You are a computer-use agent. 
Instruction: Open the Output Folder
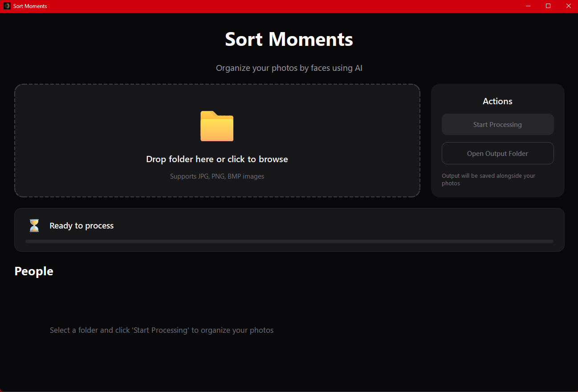coord(497,153)
